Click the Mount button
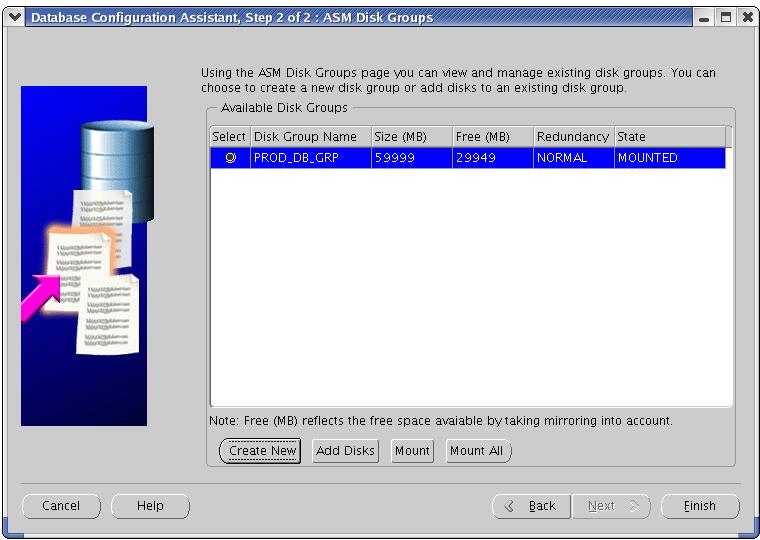Image resolution: width=760 pixels, height=540 pixels. pos(412,451)
